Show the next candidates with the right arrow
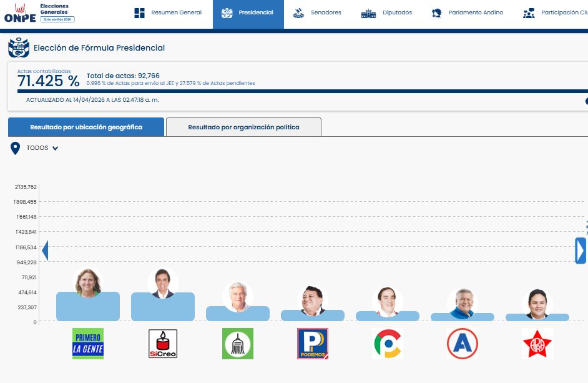 pos(581,251)
